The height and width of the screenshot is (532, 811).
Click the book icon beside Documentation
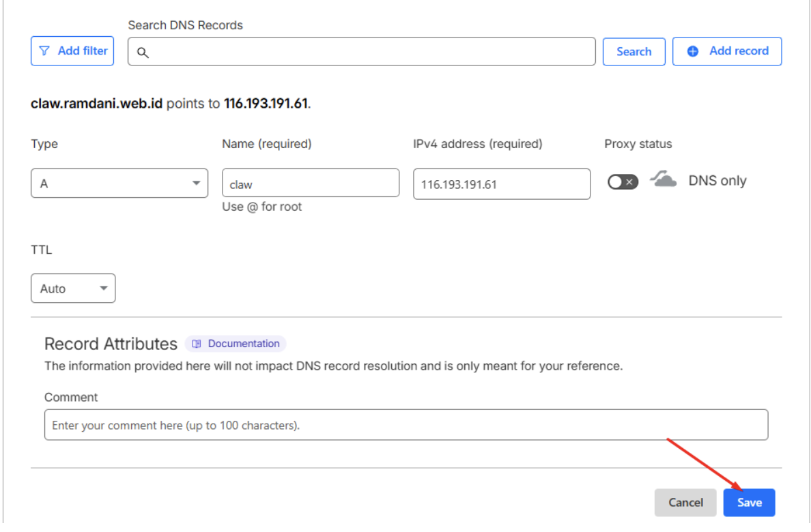click(x=197, y=344)
